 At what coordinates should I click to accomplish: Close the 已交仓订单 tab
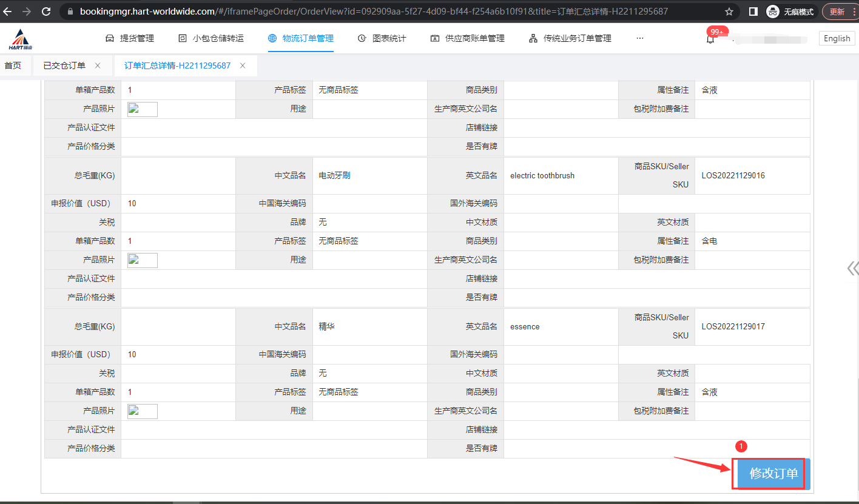pos(97,66)
